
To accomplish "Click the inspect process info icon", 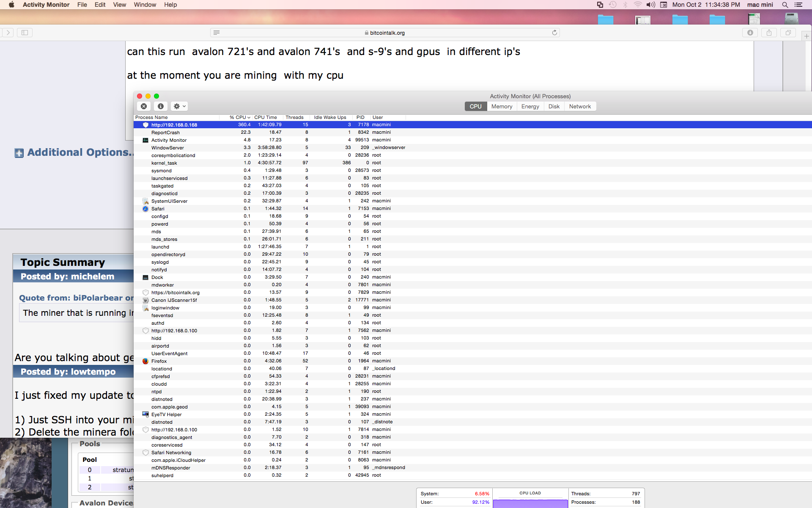I will point(161,106).
